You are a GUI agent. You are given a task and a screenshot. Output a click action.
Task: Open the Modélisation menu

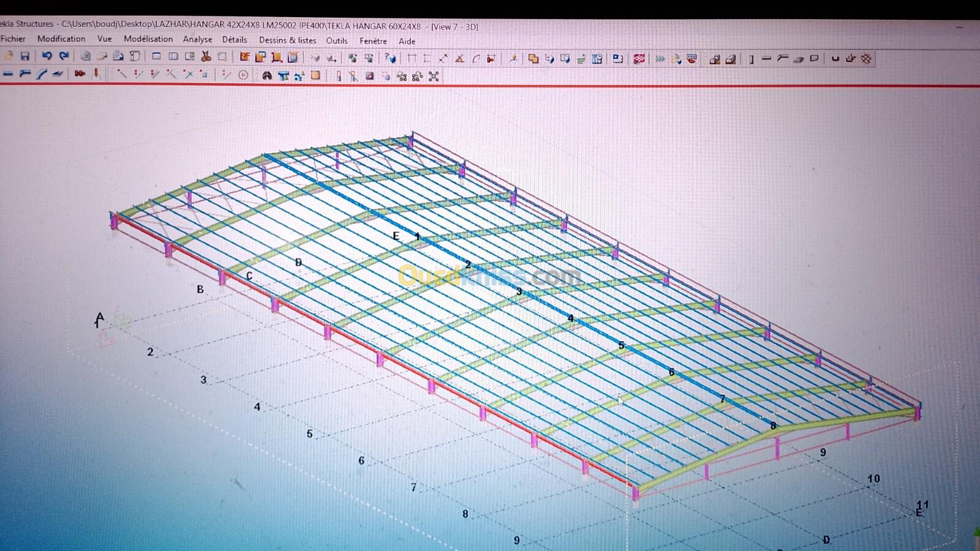tap(148, 39)
